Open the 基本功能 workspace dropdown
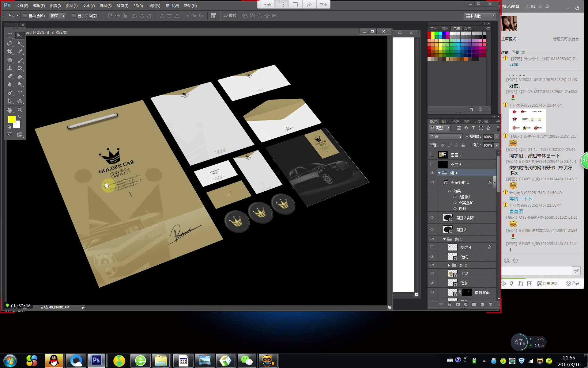 (x=480, y=16)
